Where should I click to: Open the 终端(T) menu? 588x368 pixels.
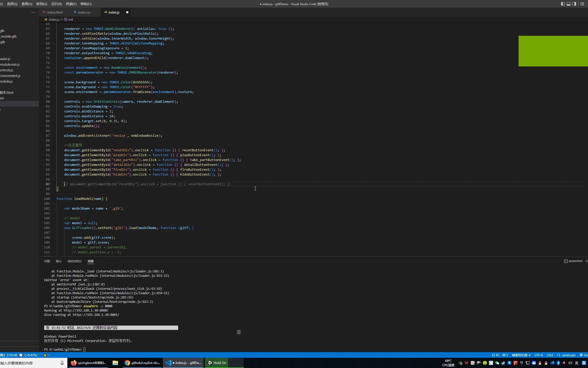coord(71,4)
